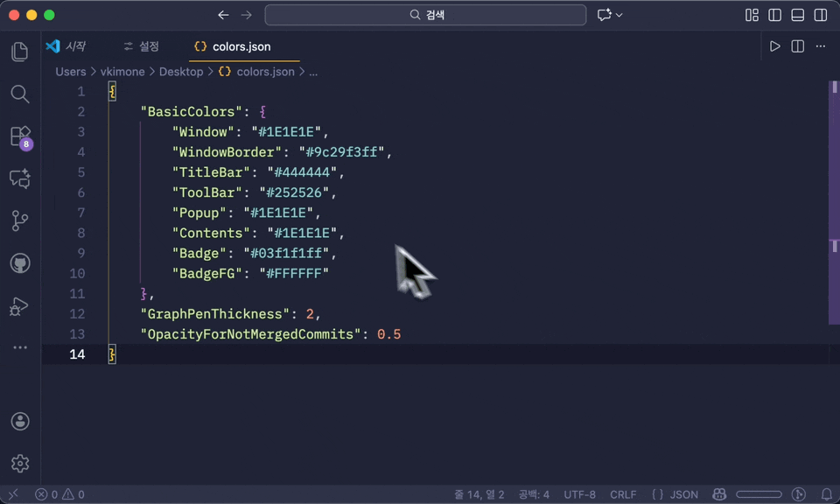Click CRLF to change line endings
840x504 pixels.
pyautogui.click(x=623, y=493)
